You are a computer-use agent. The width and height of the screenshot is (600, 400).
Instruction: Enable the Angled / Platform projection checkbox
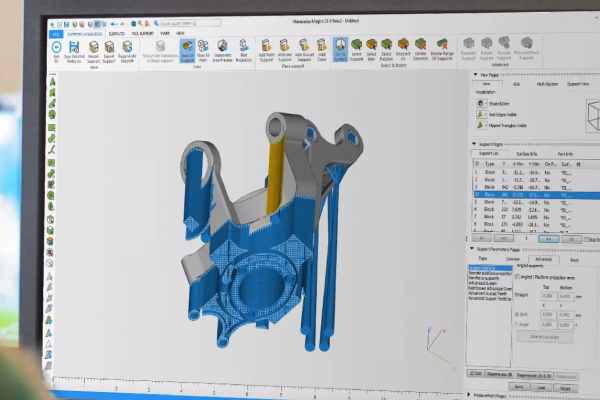[x=518, y=276]
